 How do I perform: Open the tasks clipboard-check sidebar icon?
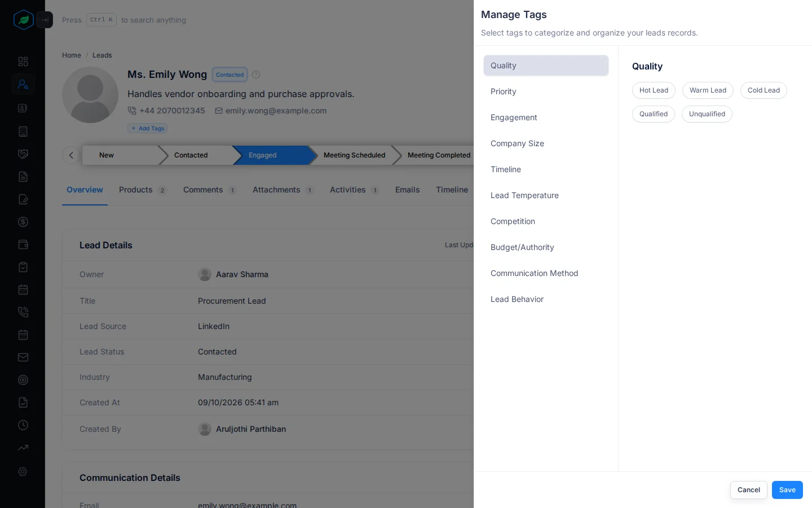[x=23, y=267]
